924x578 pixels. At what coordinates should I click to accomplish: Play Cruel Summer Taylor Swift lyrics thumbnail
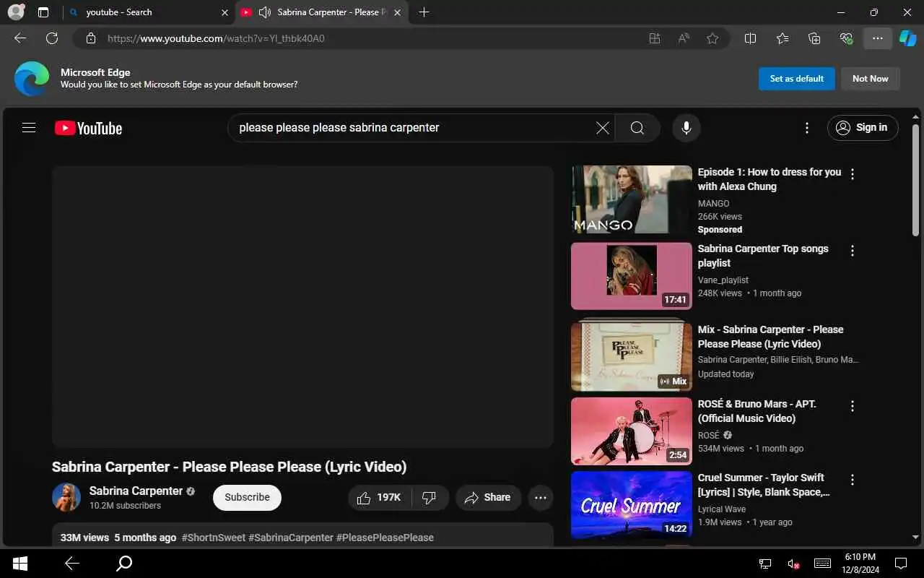click(632, 505)
